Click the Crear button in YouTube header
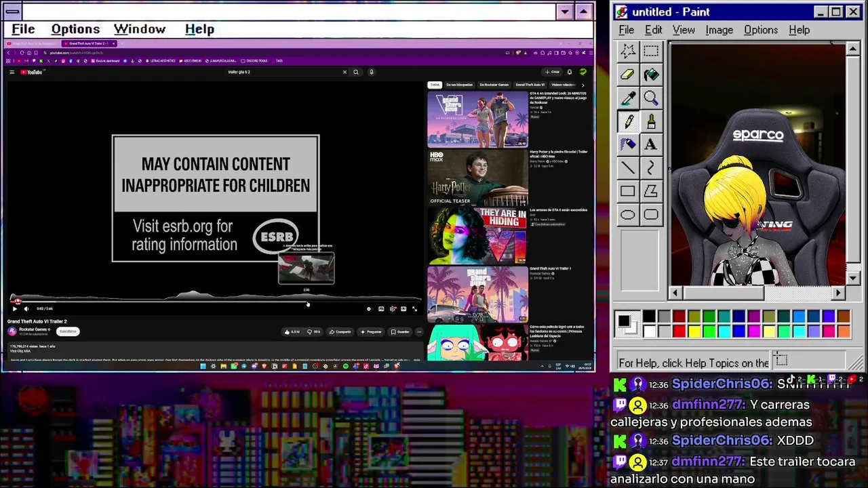This screenshot has height=488, width=868. [553, 72]
